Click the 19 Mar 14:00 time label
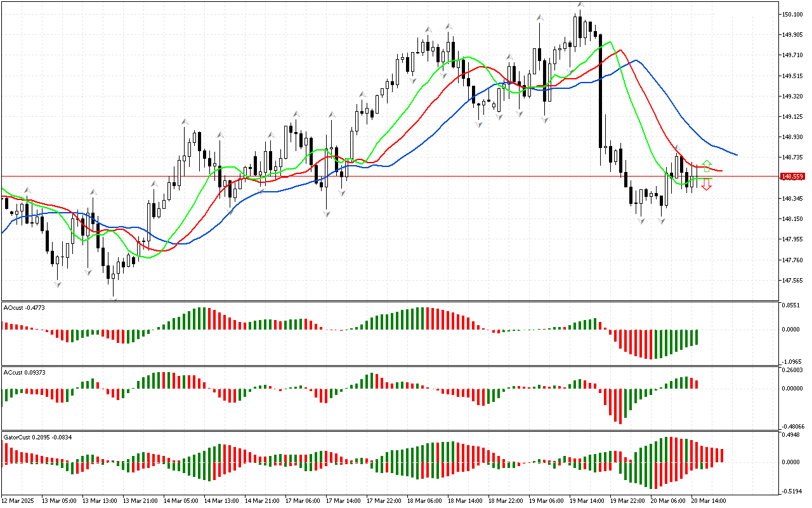 coord(587,501)
